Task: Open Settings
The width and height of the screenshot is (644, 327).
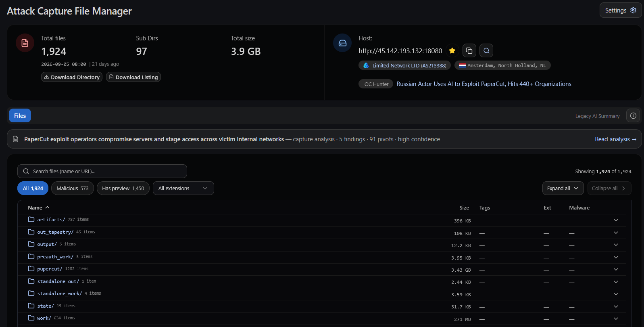Action: (621, 10)
